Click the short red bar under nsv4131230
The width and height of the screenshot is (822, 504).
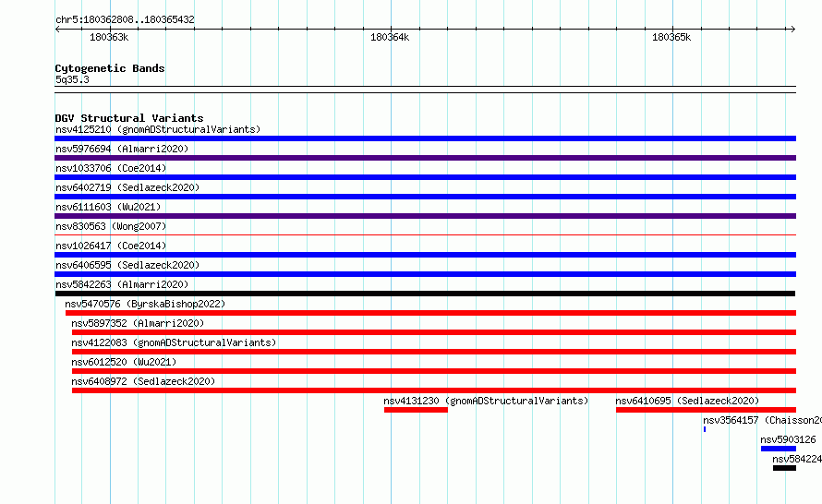[x=416, y=410]
